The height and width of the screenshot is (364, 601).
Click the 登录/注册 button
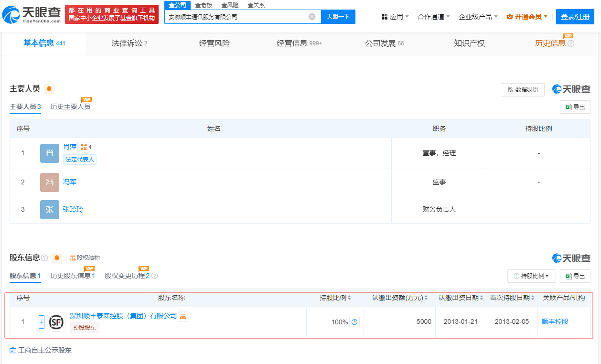tap(575, 17)
